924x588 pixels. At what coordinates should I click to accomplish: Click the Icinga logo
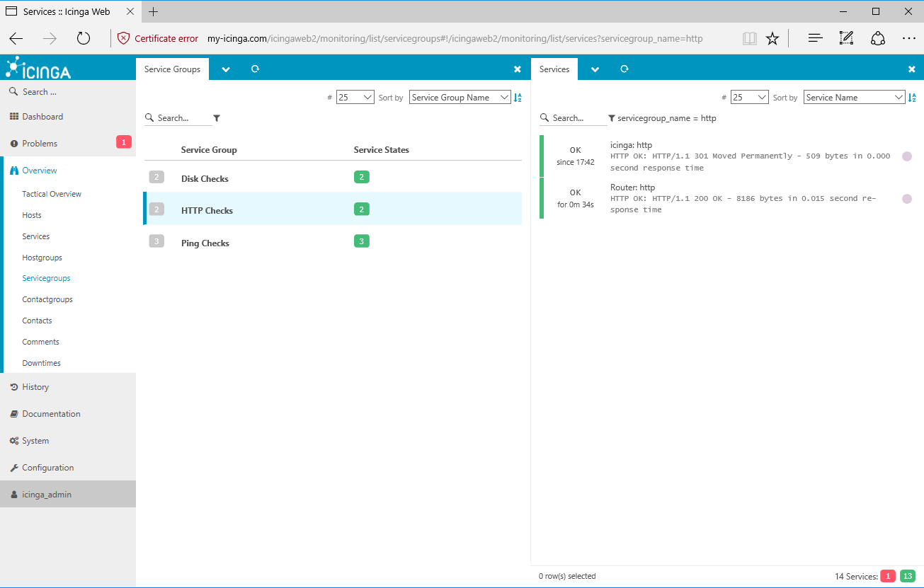(x=38, y=68)
